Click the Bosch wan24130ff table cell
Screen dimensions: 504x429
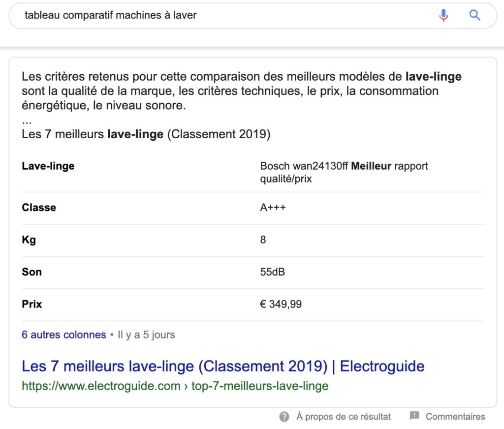click(x=344, y=172)
